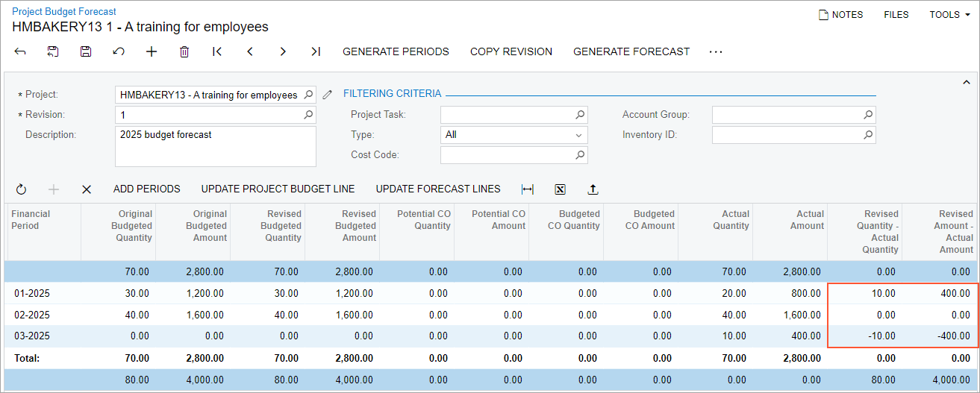Click the Description text field

(215, 146)
